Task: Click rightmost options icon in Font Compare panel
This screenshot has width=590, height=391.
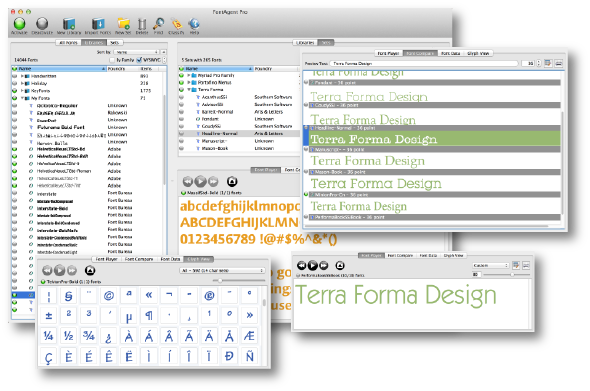Action: point(559,63)
